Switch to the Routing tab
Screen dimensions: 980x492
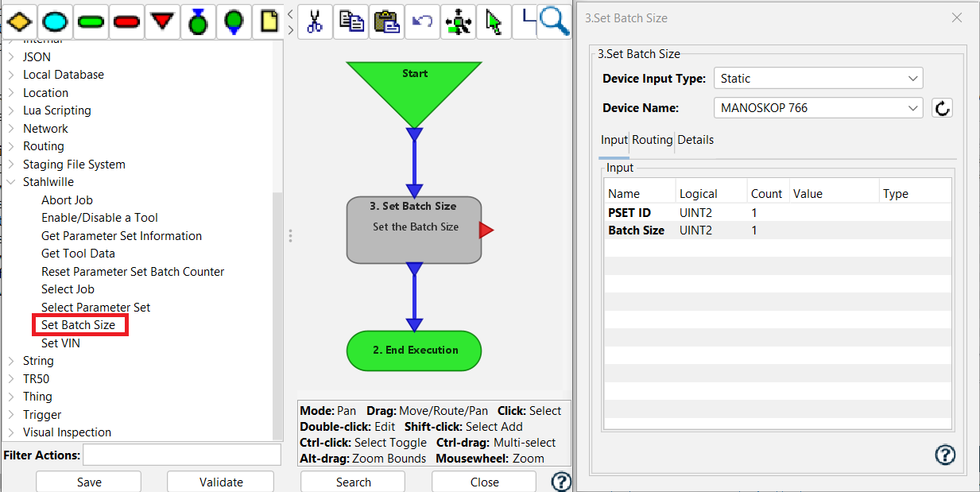coord(652,140)
